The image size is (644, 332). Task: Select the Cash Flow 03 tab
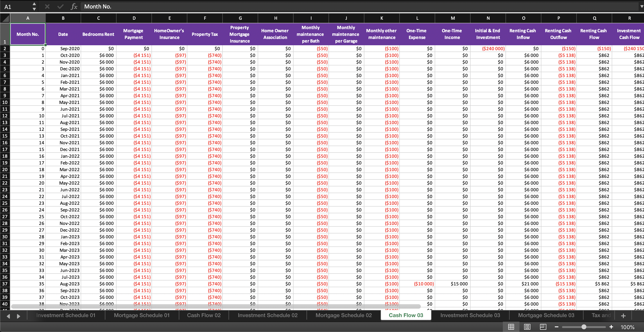click(406, 315)
